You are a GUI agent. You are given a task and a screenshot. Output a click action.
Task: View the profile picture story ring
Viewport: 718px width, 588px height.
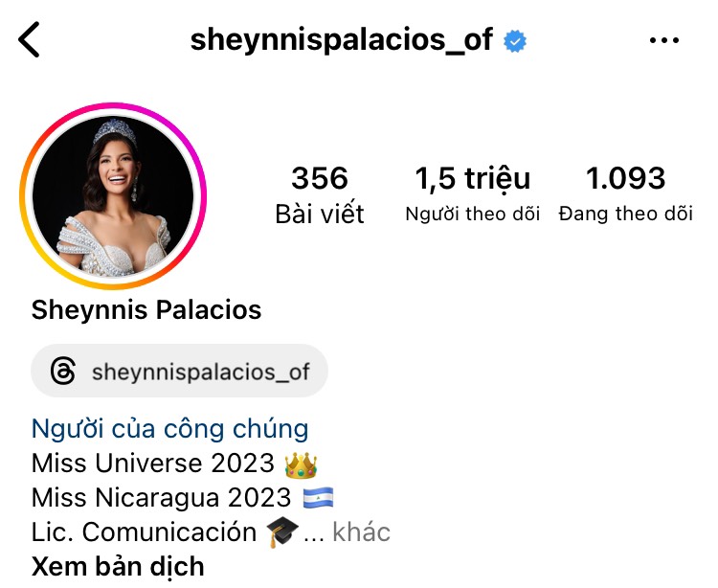click(113, 196)
